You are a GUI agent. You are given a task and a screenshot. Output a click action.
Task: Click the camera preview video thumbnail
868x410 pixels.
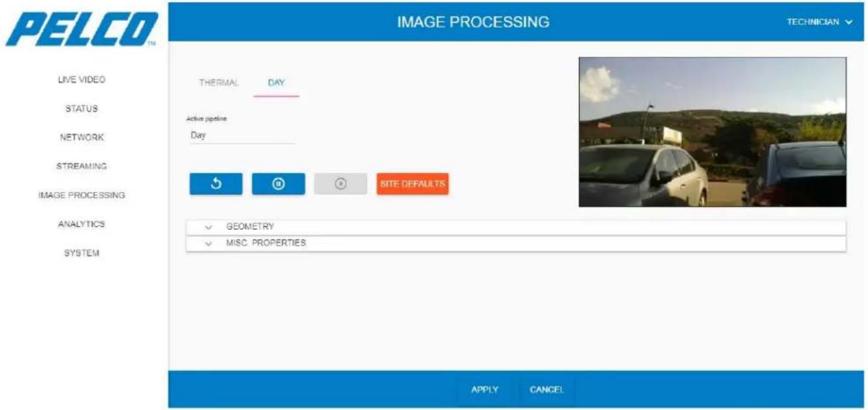click(713, 132)
